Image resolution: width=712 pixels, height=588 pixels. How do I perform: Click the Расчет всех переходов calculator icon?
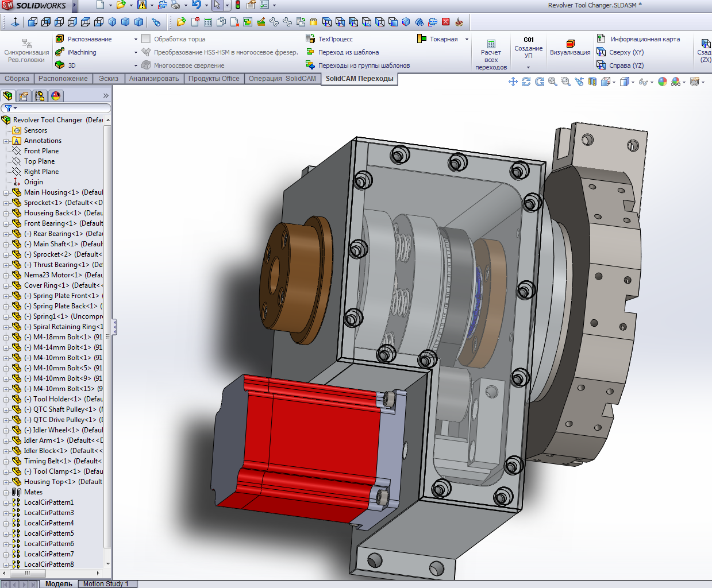[x=491, y=44]
